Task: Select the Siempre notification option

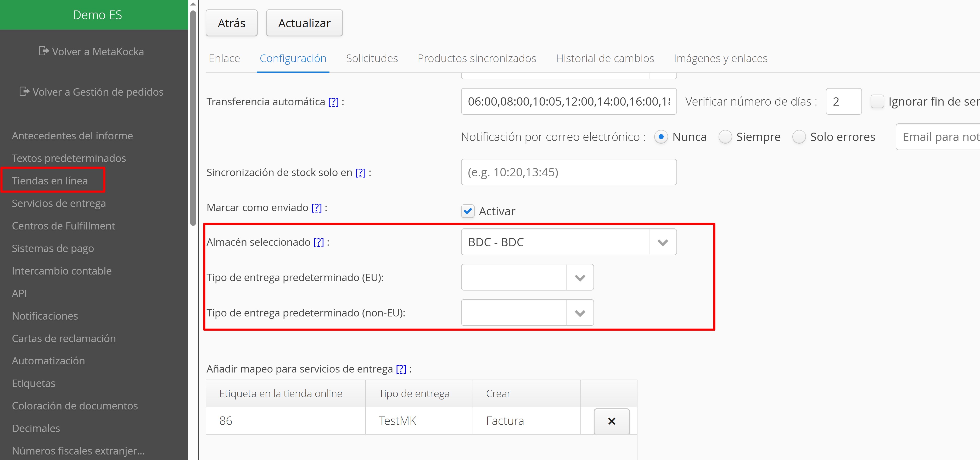Action: point(725,137)
